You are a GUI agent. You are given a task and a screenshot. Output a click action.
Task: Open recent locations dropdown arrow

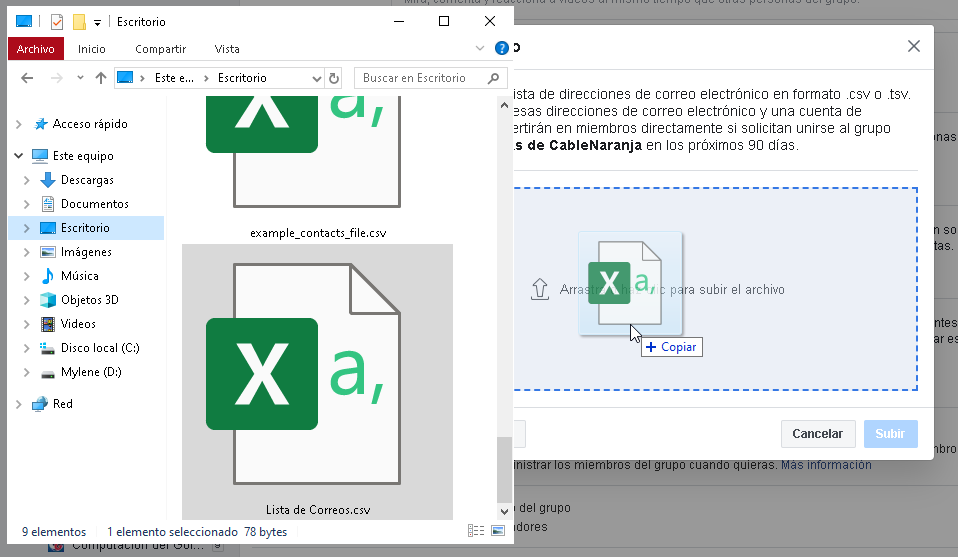pyautogui.click(x=80, y=78)
